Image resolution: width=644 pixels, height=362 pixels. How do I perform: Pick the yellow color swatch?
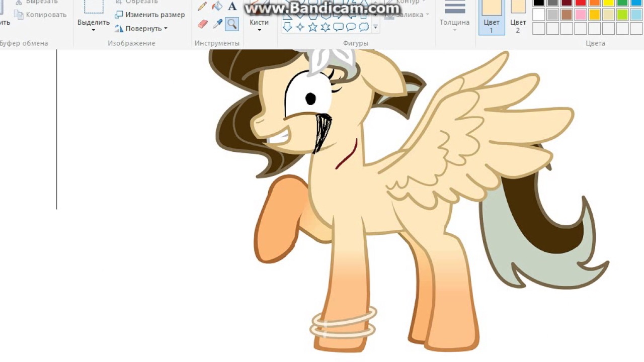[x=609, y=3]
